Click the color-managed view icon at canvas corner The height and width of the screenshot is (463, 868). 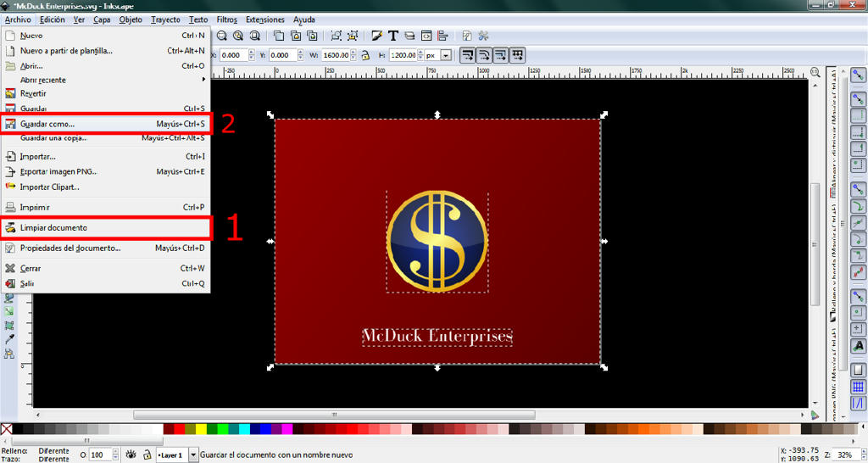click(815, 415)
